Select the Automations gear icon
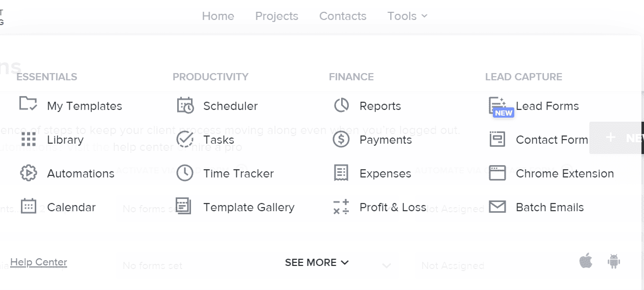 (29, 173)
